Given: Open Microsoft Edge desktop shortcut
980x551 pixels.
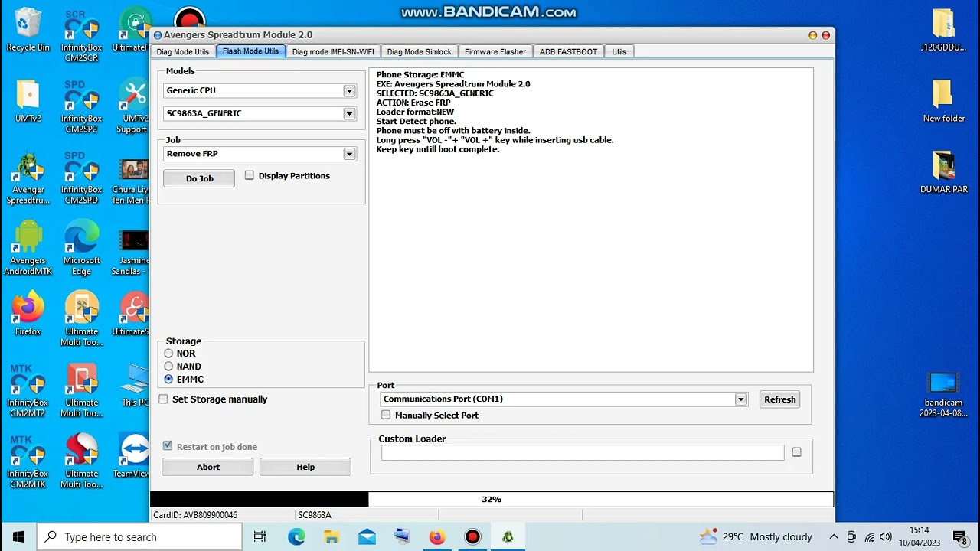Looking at the screenshot, I should 81,249.
